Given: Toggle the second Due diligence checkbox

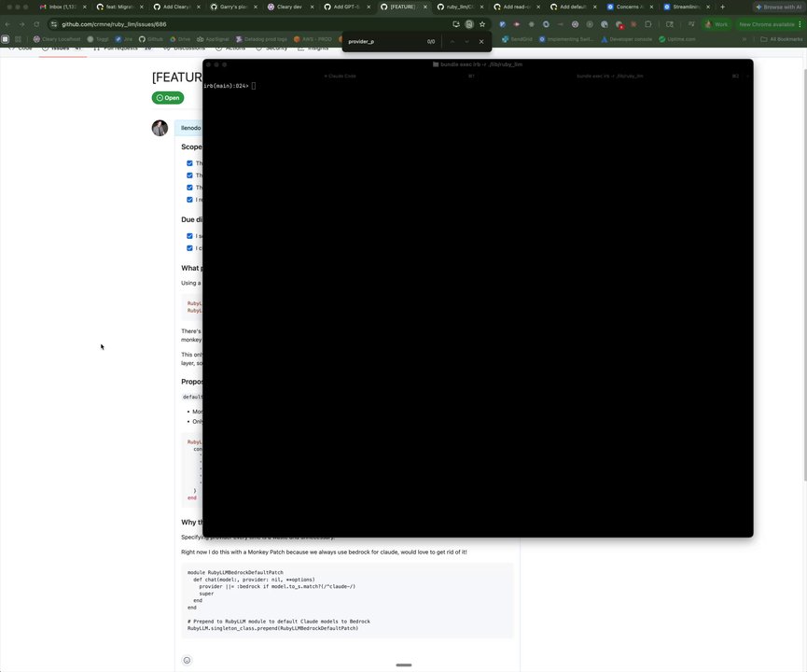Looking at the screenshot, I should [x=189, y=248].
